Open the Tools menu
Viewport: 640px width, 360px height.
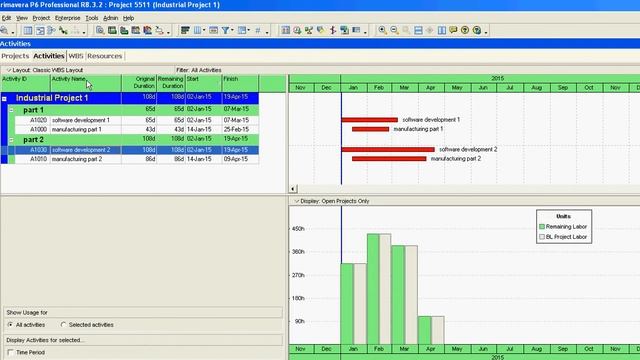pyautogui.click(x=91, y=18)
